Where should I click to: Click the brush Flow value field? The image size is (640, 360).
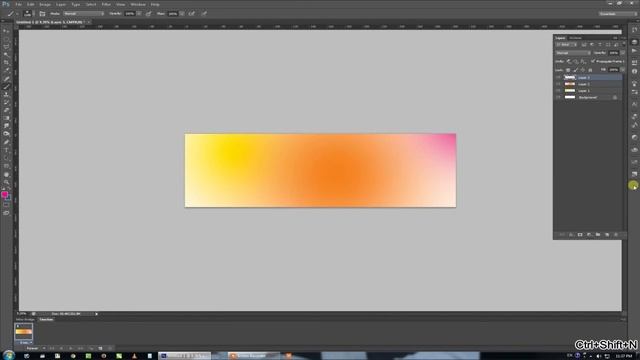click(x=173, y=13)
